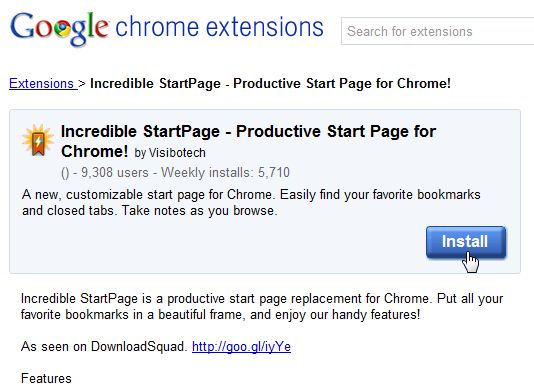Click the Install button

[466, 242]
